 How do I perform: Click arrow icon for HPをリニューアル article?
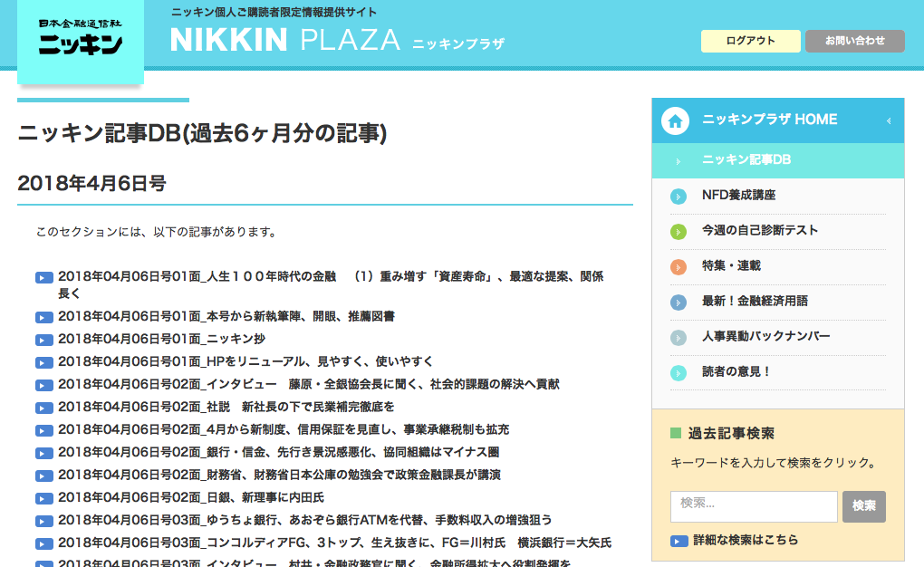[x=44, y=363]
